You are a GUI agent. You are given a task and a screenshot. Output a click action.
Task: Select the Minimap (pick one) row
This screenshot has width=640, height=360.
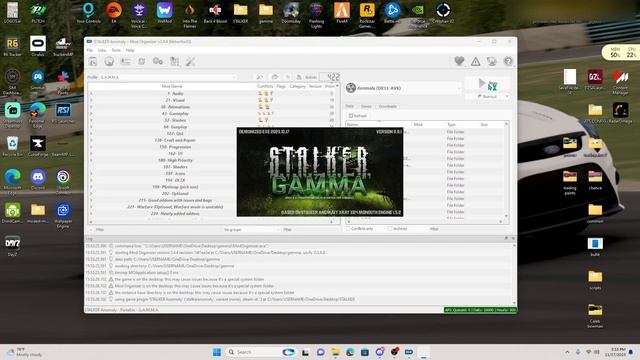click(x=175, y=187)
